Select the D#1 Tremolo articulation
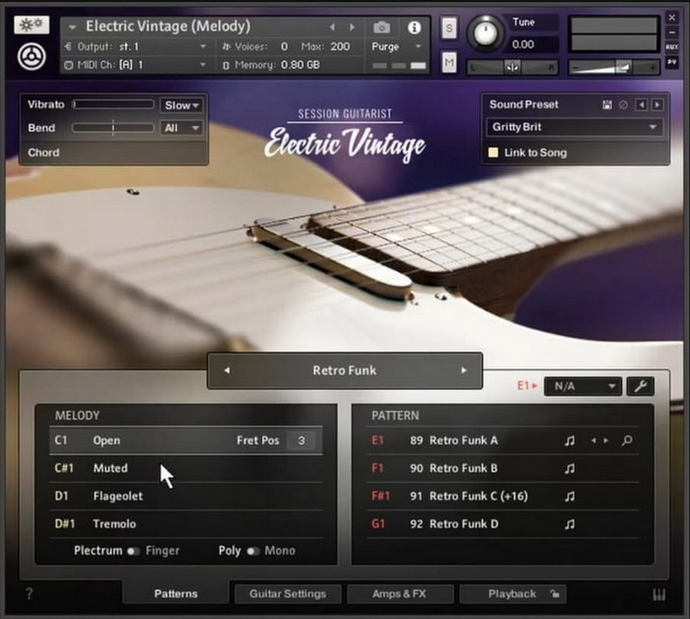 tap(185, 524)
